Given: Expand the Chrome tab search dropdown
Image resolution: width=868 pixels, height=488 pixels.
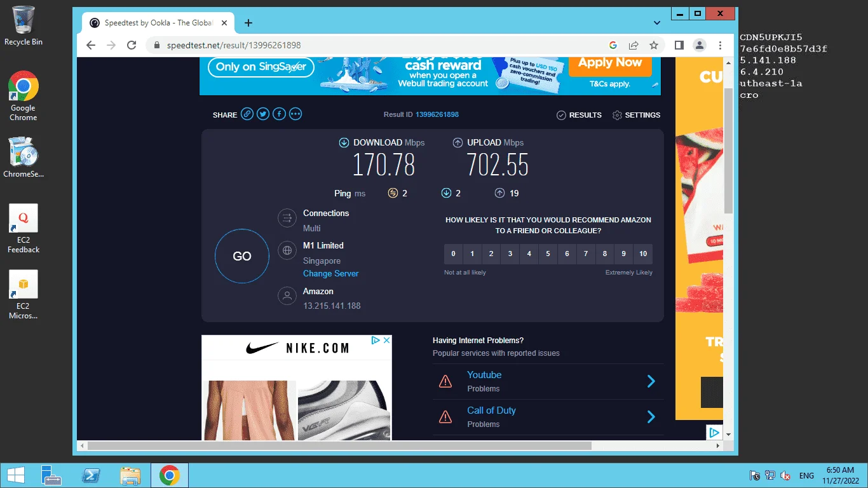Looking at the screenshot, I should click(x=657, y=23).
